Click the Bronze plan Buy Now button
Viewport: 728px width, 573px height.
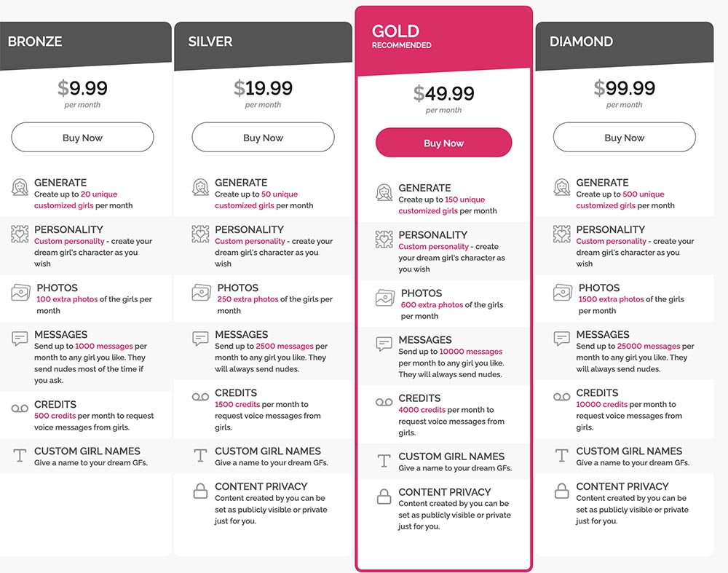tap(82, 138)
